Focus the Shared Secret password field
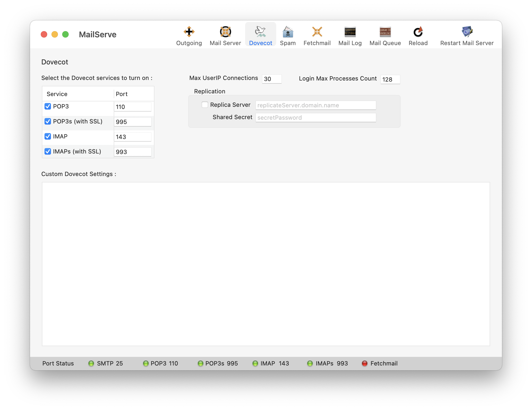Viewport: 532px width, 410px height. click(x=316, y=118)
